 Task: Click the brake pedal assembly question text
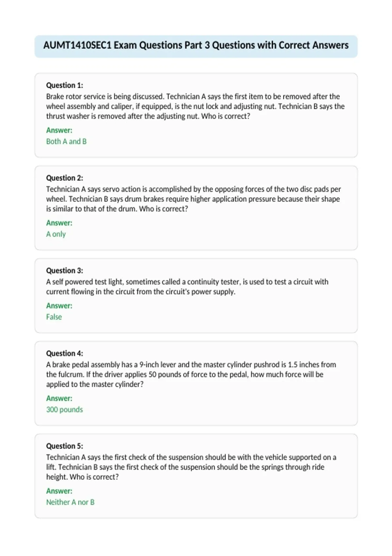191,374
